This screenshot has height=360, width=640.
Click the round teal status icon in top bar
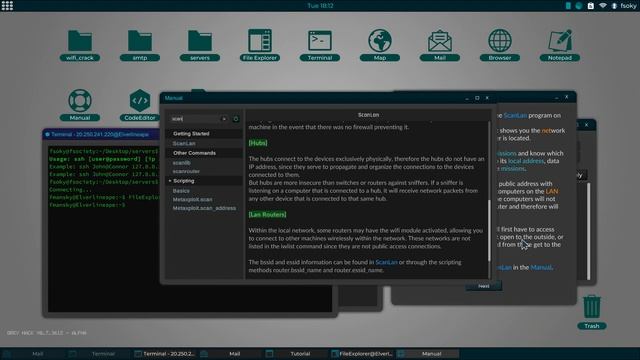pos(579,6)
